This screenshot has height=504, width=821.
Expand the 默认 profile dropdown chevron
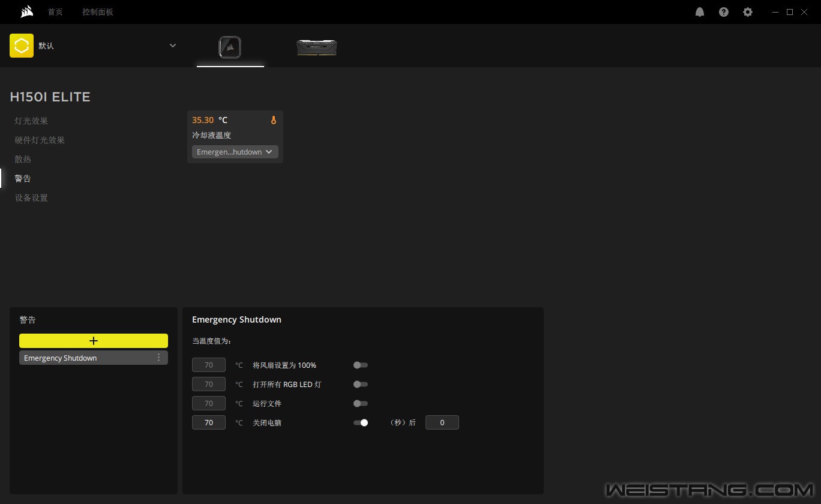173,46
